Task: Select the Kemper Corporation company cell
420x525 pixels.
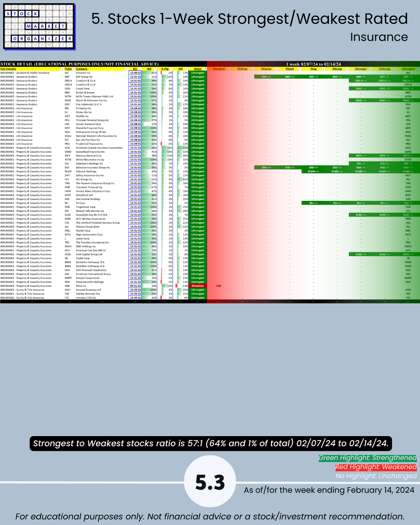Action: coord(102,278)
